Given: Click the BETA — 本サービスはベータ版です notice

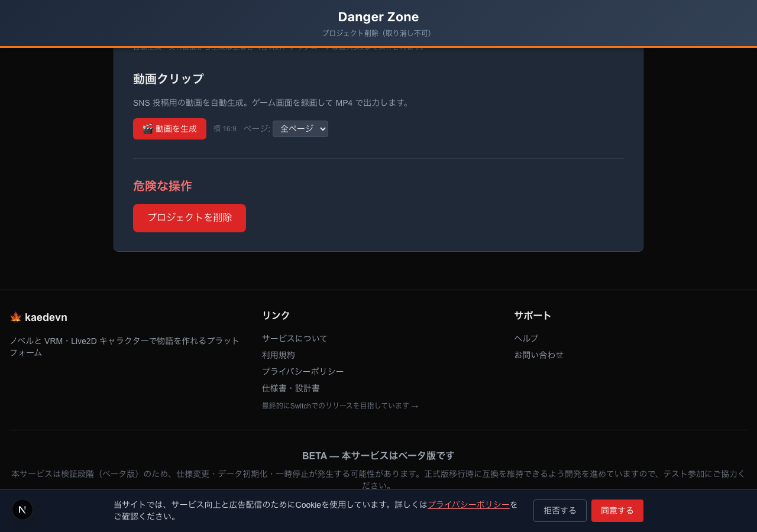Looking at the screenshot, I should [378, 456].
